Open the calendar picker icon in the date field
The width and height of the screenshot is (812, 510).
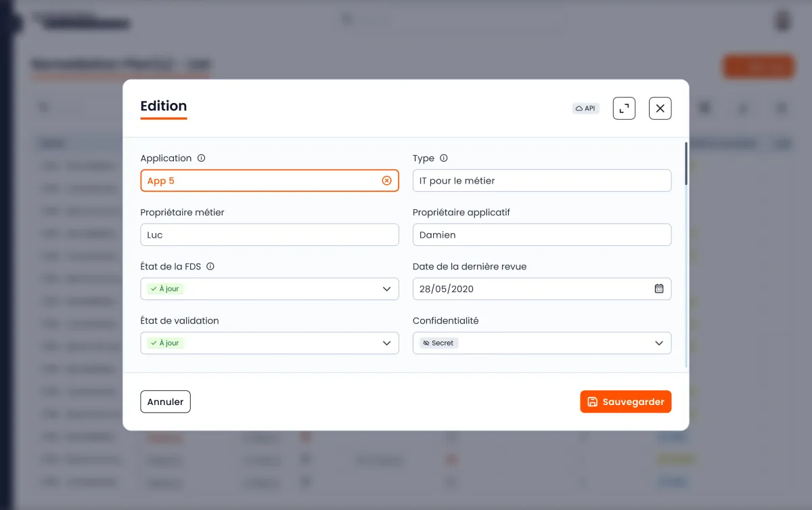(x=658, y=289)
